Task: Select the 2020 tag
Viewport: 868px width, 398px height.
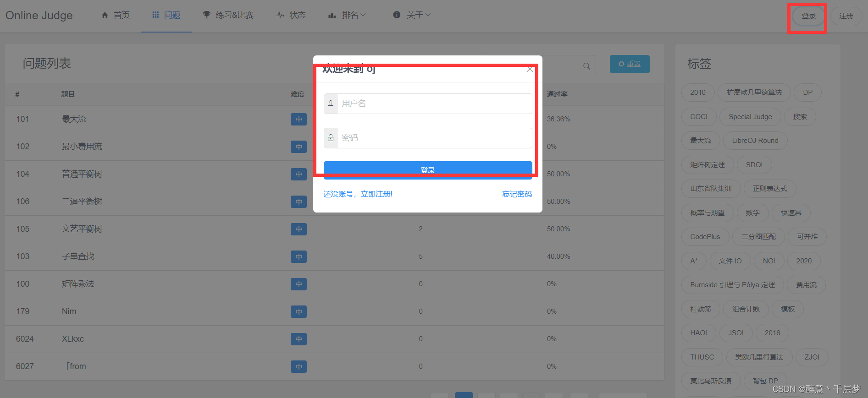Action: tap(804, 261)
